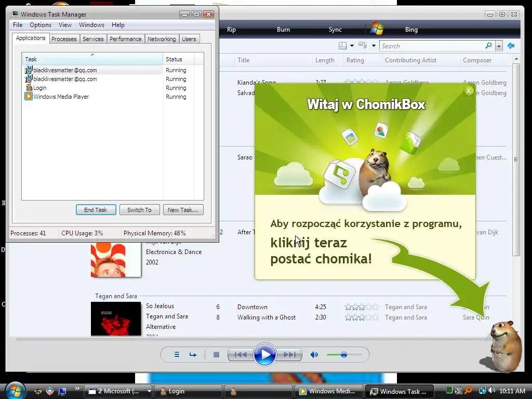Image resolution: width=532 pixels, height=399 pixels.
Task: Rate Walking with a Ghost with stars
Action: 362,317
